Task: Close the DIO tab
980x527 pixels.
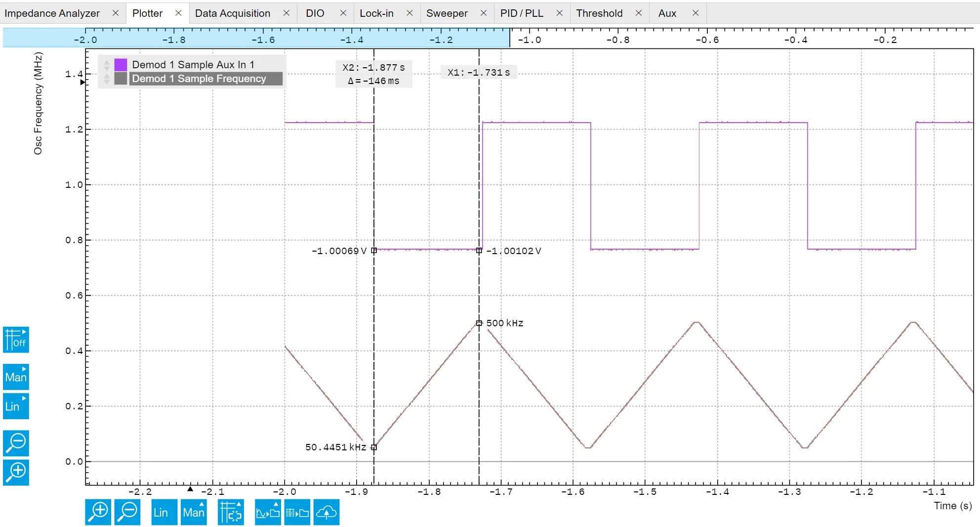Action: pos(343,13)
